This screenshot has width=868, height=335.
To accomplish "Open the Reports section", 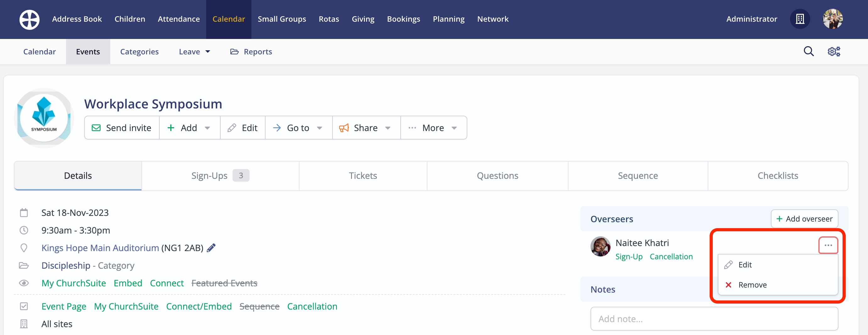I will (x=251, y=52).
